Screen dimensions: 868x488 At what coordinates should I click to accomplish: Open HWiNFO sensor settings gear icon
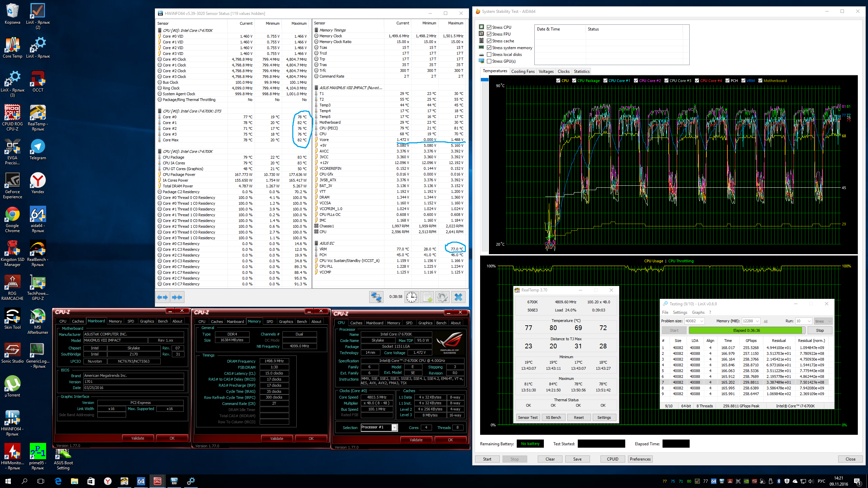pos(442,297)
